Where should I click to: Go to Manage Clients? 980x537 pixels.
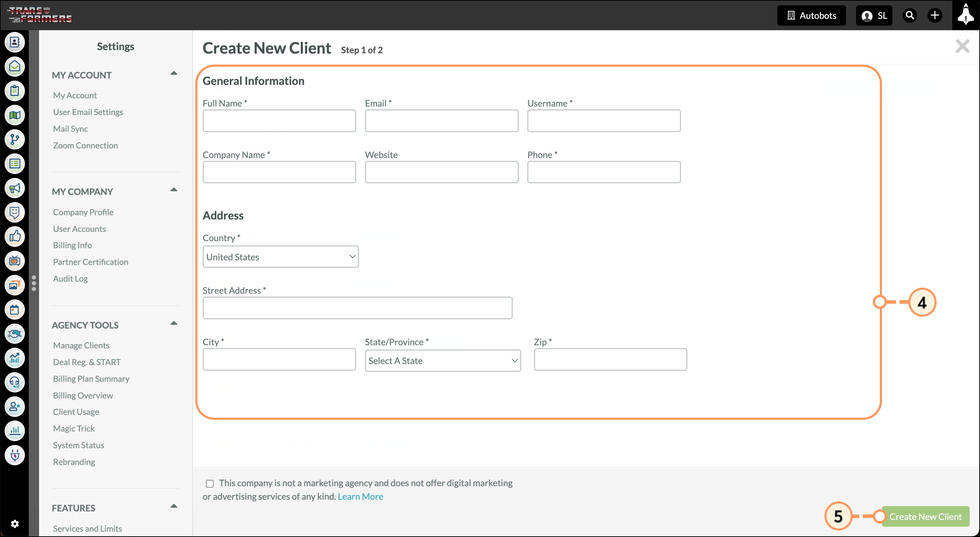81,345
